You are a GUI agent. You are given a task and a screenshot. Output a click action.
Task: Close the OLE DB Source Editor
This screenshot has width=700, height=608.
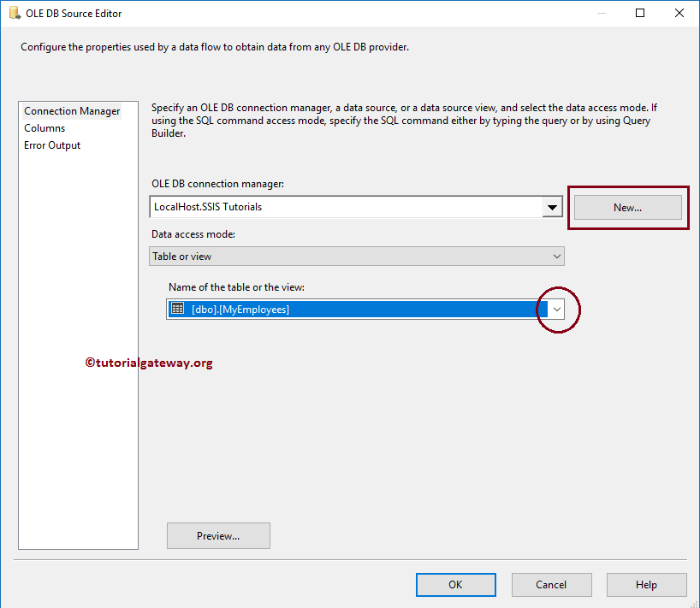(679, 13)
